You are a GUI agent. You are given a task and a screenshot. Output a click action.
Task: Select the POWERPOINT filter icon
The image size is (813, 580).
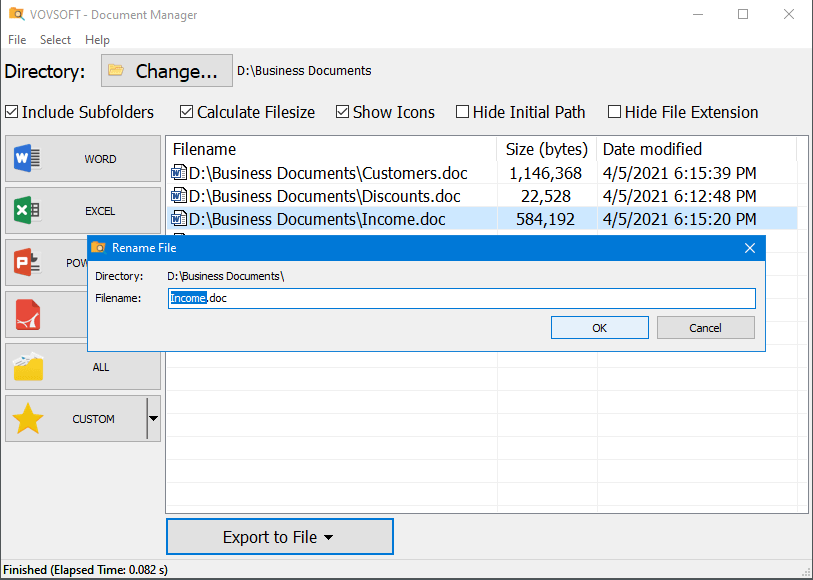27,262
